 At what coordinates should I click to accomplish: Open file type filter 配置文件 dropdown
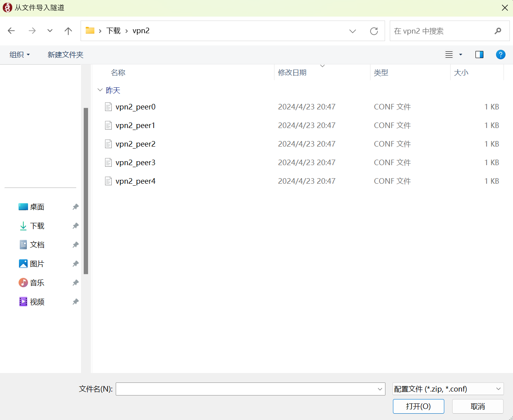tap(448, 389)
